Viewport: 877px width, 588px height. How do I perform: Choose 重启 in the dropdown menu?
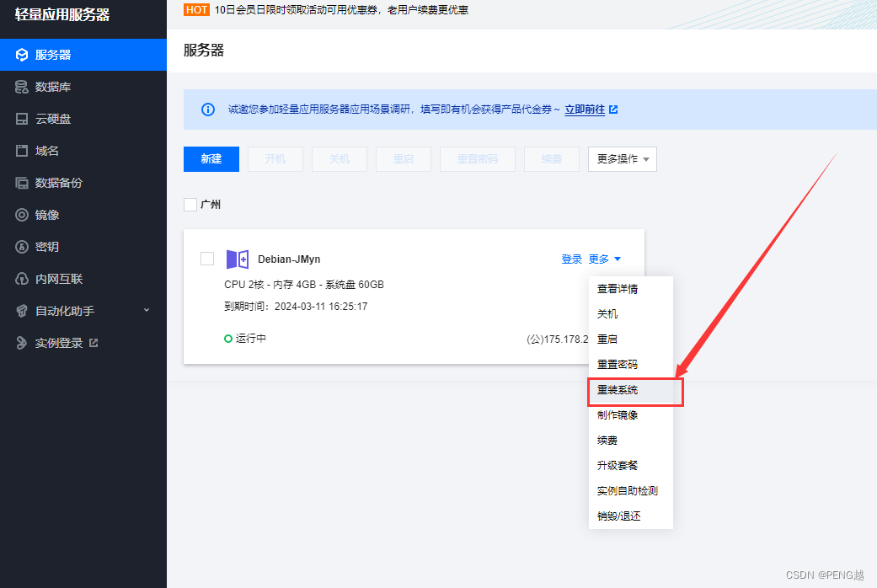coord(631,339)
